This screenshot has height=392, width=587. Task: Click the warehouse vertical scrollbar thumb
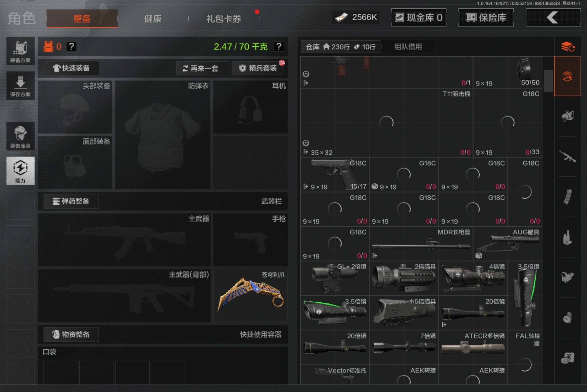coord(548,81)
